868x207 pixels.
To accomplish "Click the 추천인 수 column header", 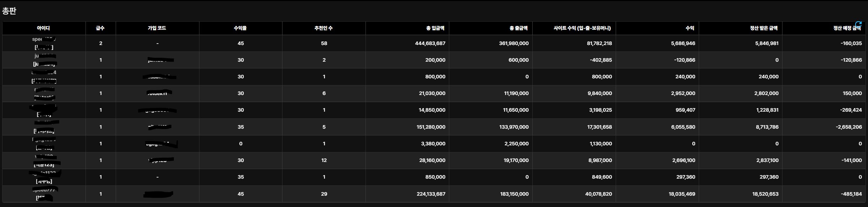I will tap(323, 28).
